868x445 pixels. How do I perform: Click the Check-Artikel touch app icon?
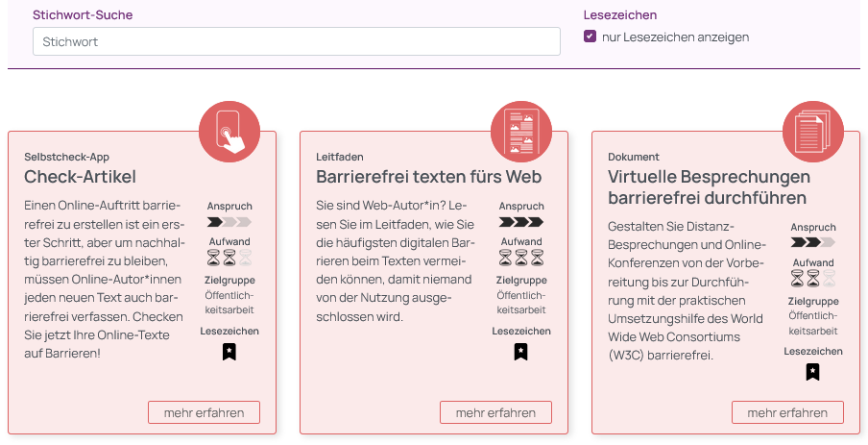229,132
